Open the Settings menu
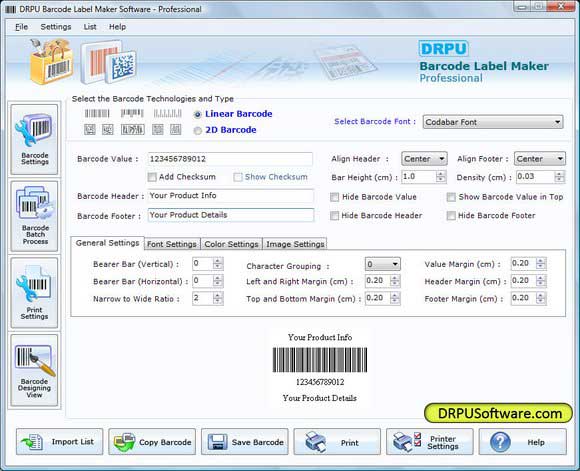The height and width of the screenshot is (471, 580). [56, 27]
